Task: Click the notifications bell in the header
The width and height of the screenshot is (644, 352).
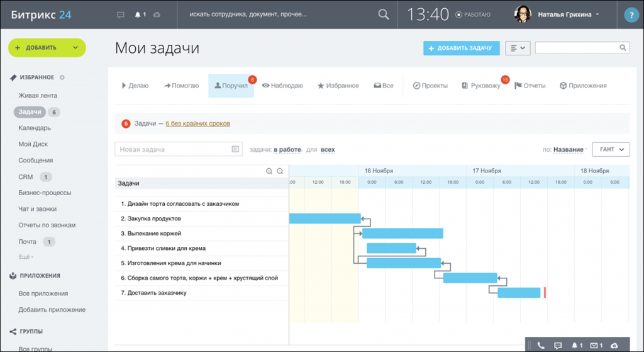Action: tap(138, 14)
